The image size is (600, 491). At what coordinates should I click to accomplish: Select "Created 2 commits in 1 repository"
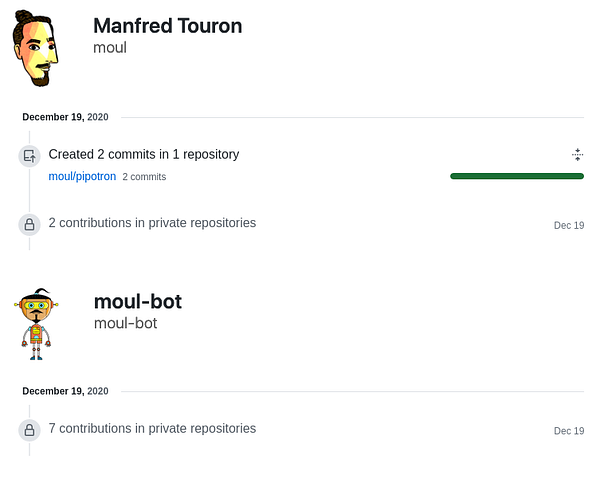coord(144,154)
